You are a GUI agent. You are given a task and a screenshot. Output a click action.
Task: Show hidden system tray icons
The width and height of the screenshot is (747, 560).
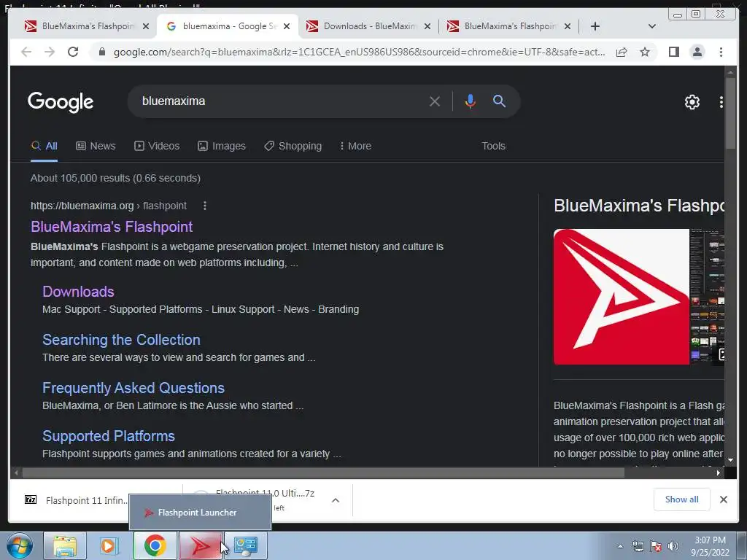(620, 546)
